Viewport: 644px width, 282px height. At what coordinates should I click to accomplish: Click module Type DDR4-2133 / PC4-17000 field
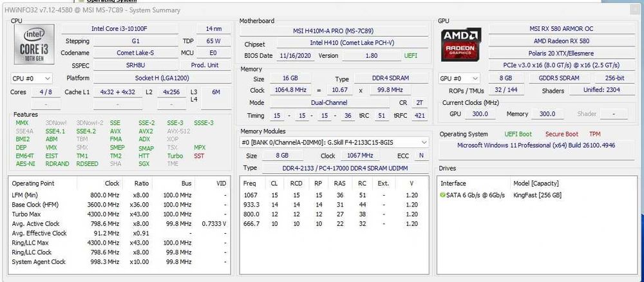pos(345,168)
